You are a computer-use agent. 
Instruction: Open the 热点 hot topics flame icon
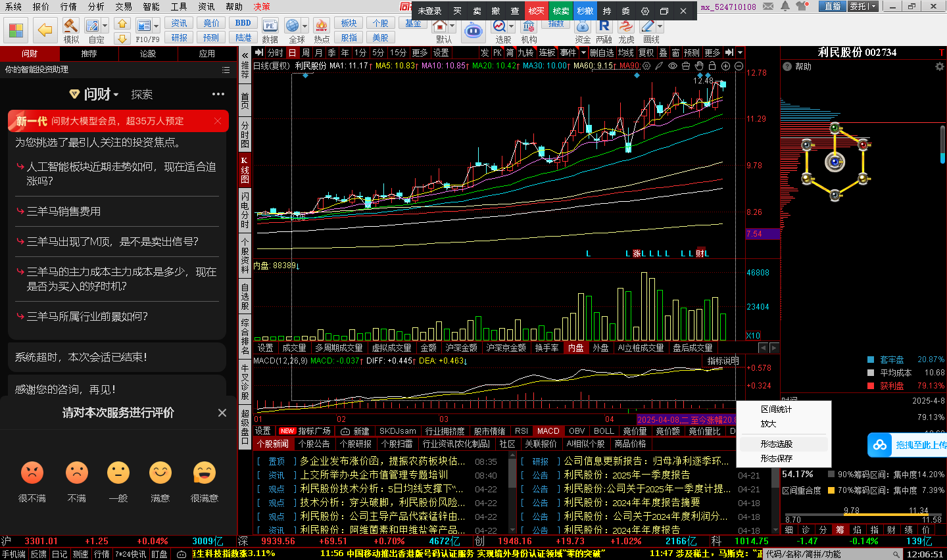coord(322,26)
